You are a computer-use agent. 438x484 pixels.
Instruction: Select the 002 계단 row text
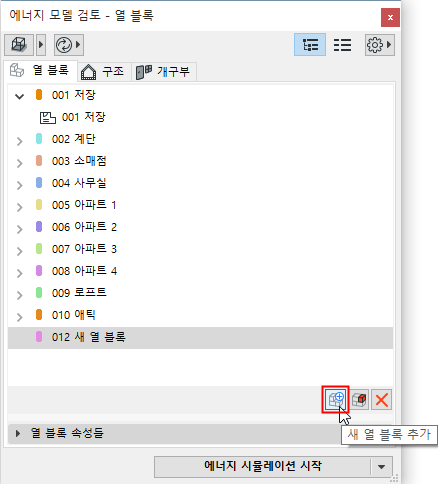74,139
